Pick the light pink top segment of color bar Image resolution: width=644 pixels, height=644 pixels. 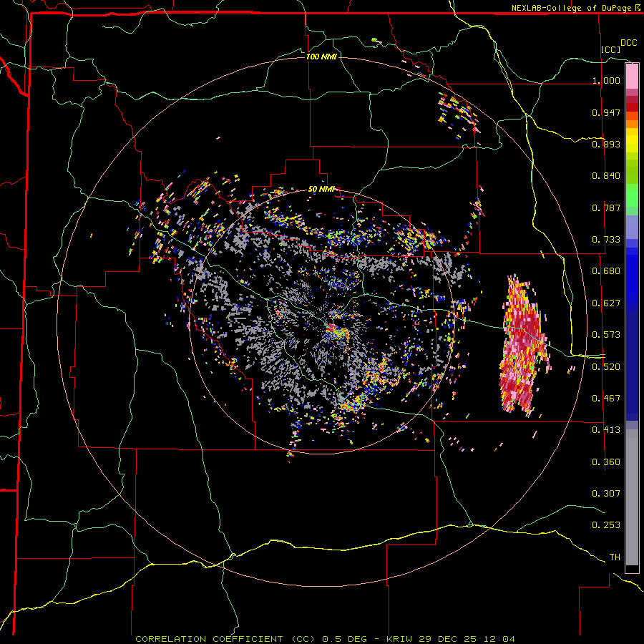(632, 77)
